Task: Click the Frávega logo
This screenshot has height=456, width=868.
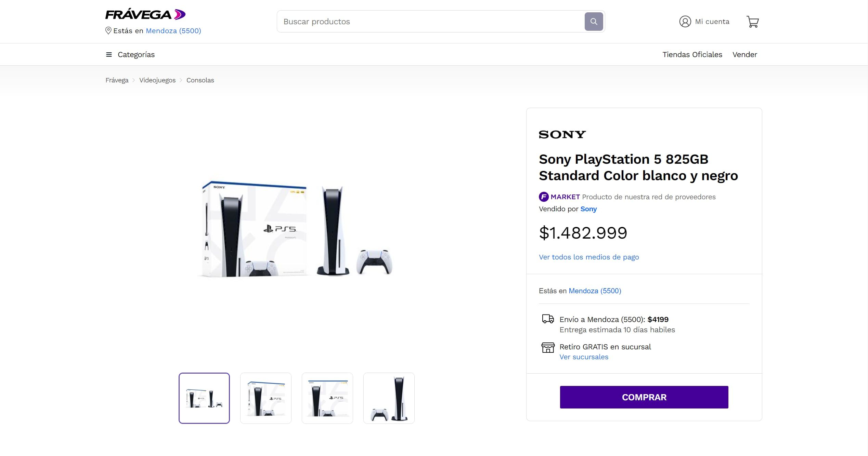Action: point(145,14)
